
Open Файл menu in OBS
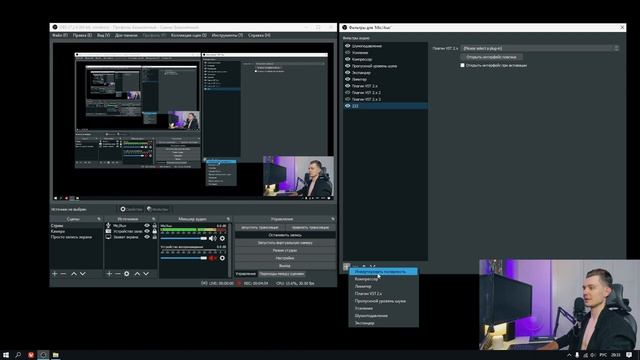tap(60, 36)
